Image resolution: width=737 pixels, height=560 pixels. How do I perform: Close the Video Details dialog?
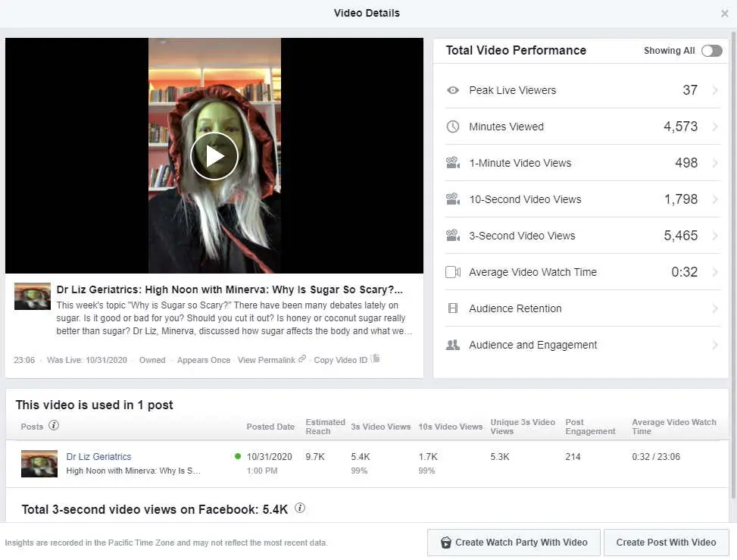725,14
